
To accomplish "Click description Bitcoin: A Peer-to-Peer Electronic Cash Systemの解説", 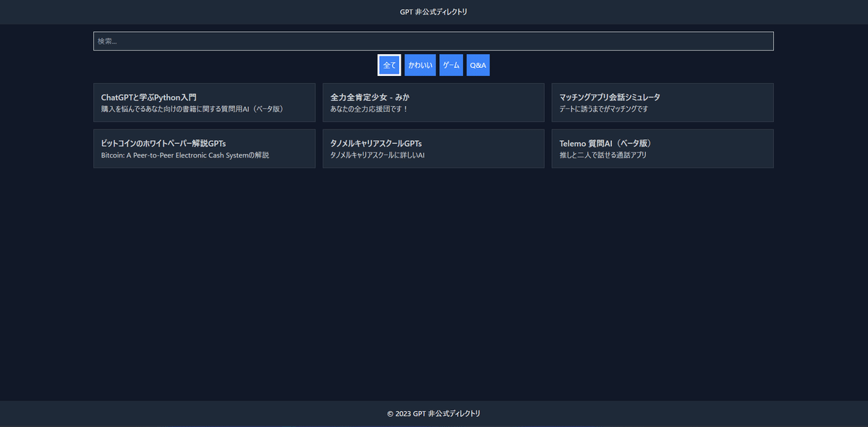I will point(185,155).
